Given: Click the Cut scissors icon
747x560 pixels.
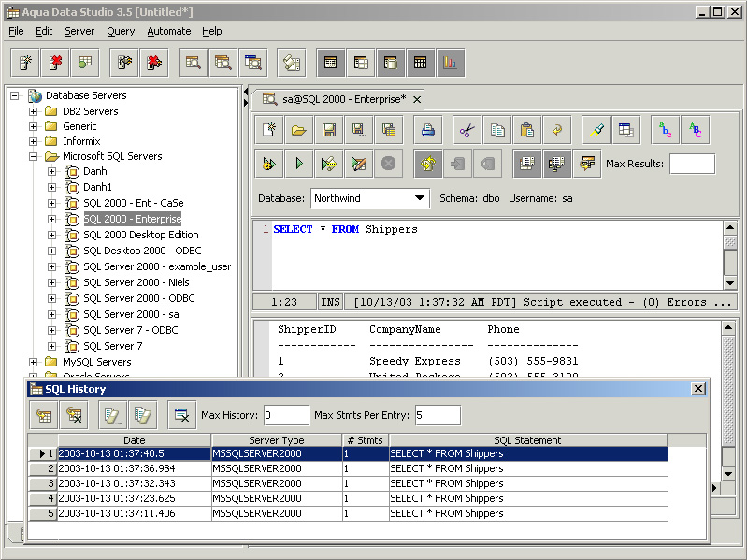Looking at the screenshot, I should coord(467,130).
